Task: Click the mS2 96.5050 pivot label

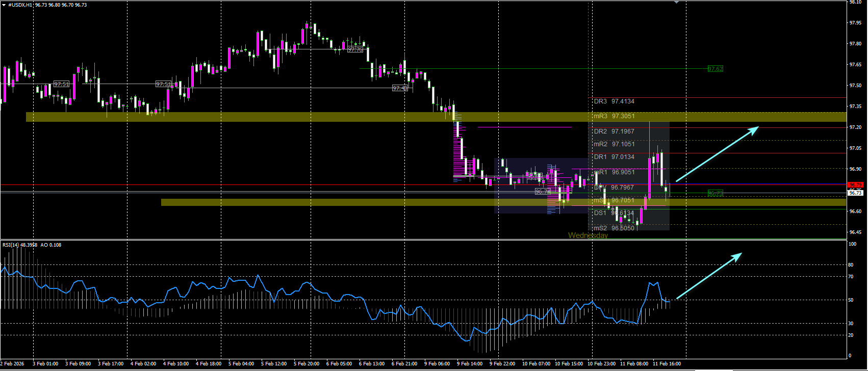Action: point(614,228)
